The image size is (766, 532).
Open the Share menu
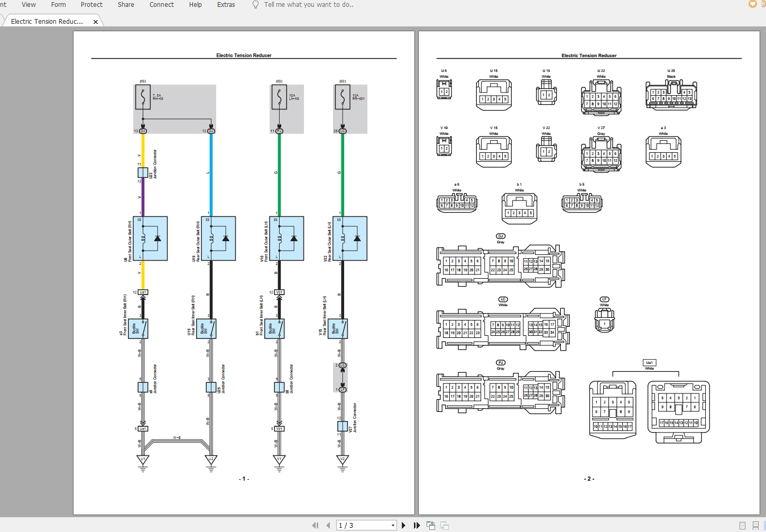click(126, 5)
